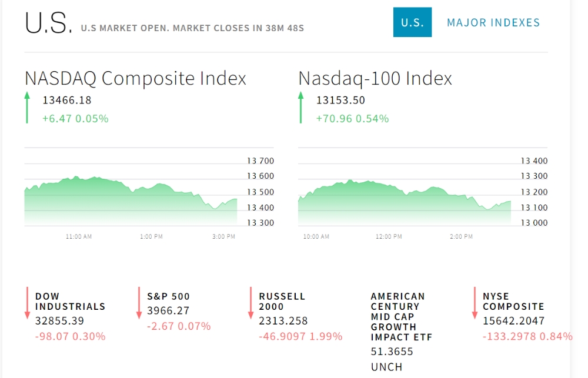Click Dow Industrials red down arrow
The height and width of the screenshot is (378, 588).
(27, 303)
